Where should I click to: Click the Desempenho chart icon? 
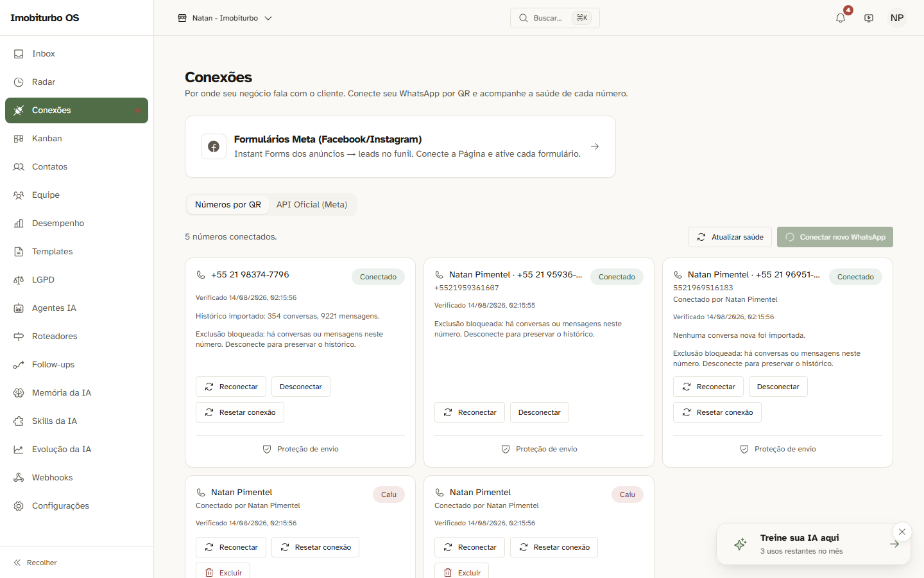pos(19,223)
